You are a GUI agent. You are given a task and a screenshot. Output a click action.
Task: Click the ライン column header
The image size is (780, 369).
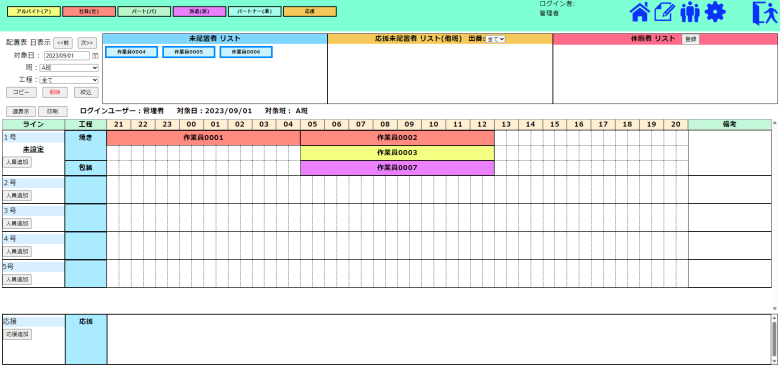33,124
